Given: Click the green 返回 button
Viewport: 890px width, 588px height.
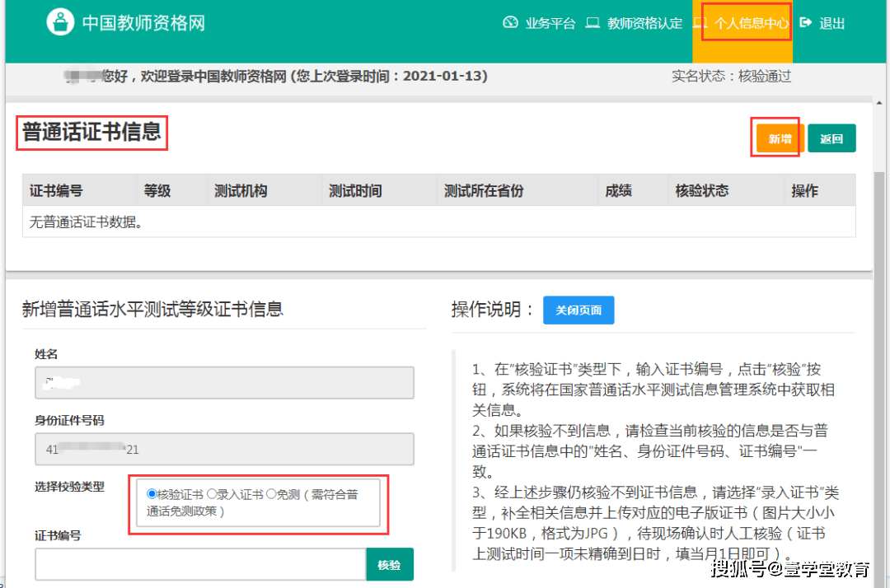Looking at the screenshot, I should coord(831,138).
